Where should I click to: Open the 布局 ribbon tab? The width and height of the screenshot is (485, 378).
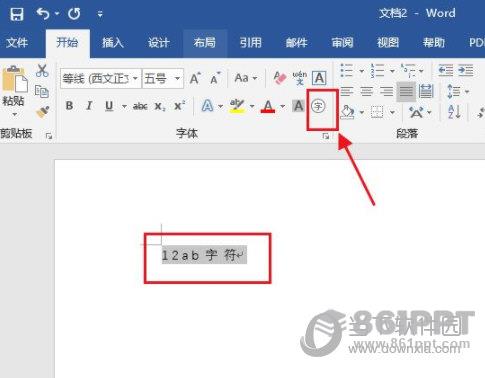(x=205, y=43)
